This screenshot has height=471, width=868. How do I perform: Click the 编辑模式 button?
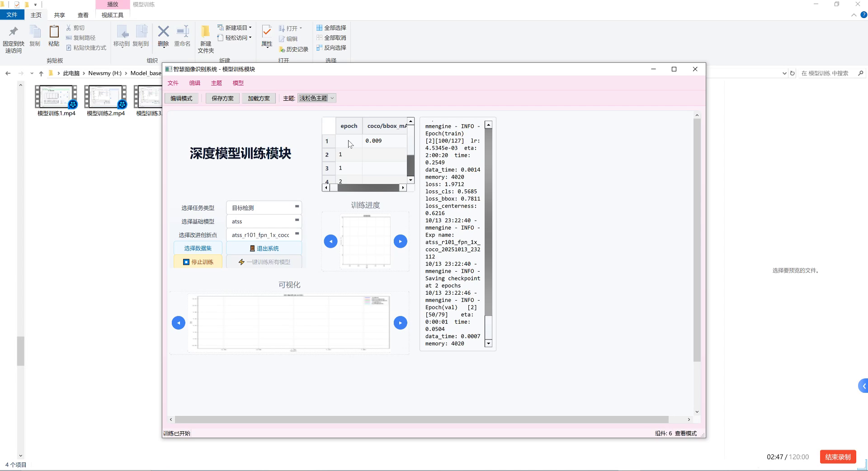pos(181,99)
